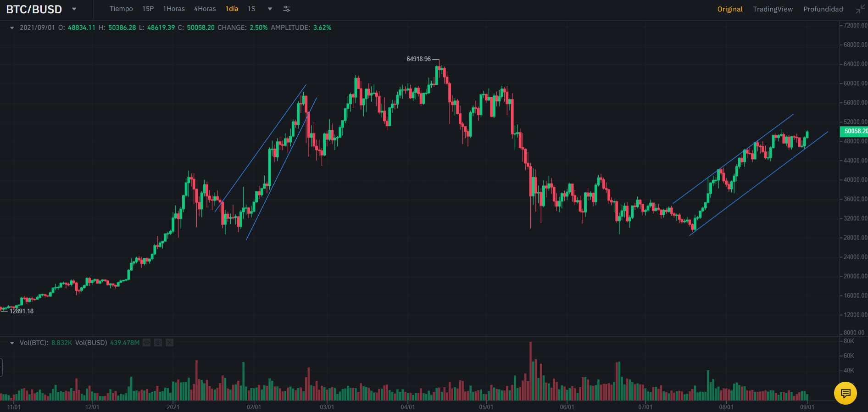
Task: Click the 20000.00 price axis label
Action: 855,276
